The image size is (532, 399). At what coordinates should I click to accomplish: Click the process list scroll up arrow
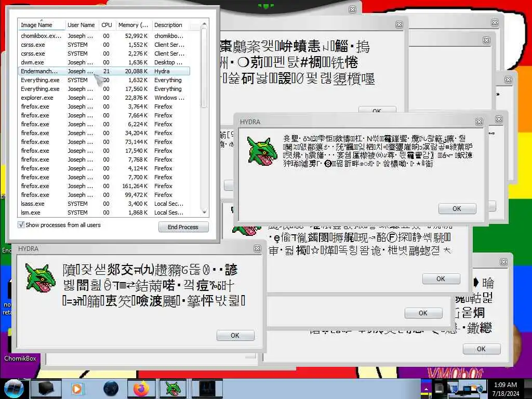click(x=204, y=24)
